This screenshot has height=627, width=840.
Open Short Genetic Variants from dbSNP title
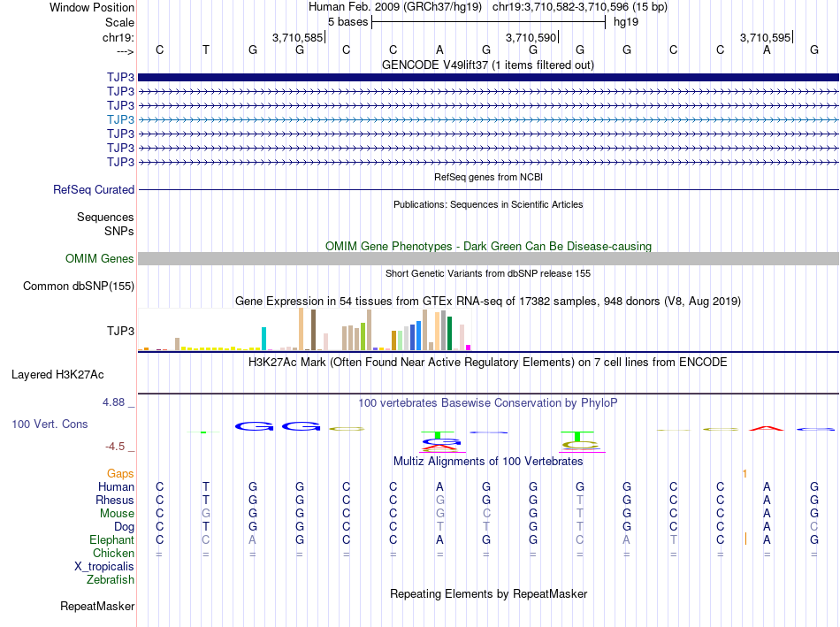coord(488,273)
